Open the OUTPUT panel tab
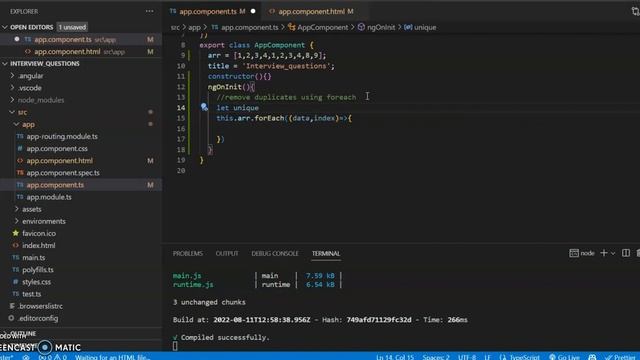640x360 pixels. point(227,253)
